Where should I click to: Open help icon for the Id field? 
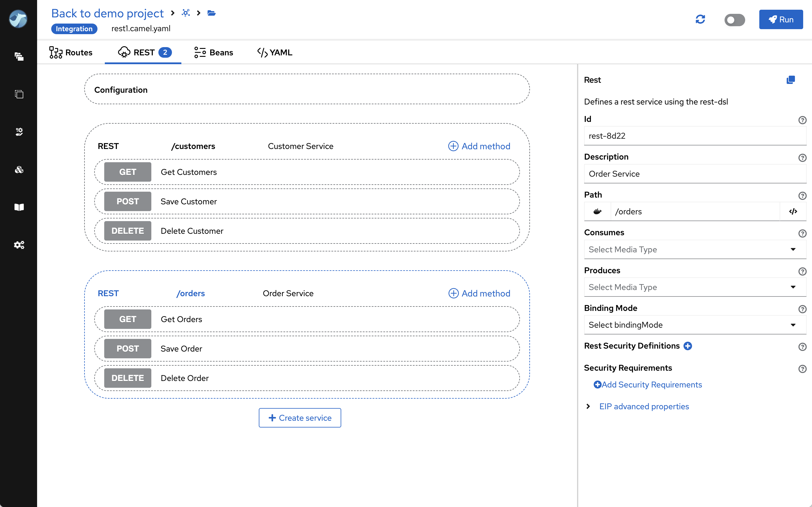click(802, 120)
